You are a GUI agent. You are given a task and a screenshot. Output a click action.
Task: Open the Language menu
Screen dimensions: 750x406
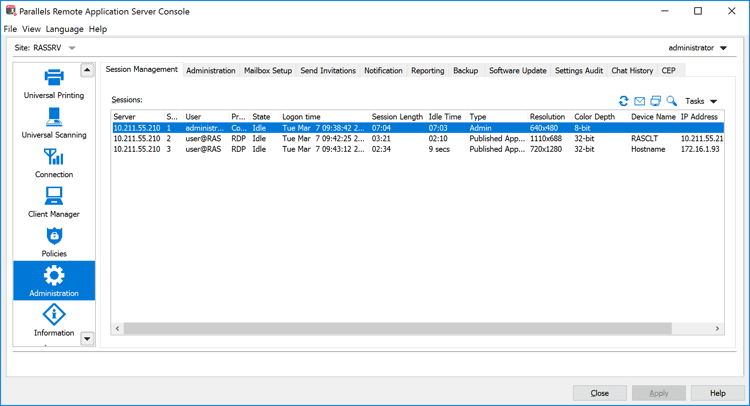coord(65,29)
